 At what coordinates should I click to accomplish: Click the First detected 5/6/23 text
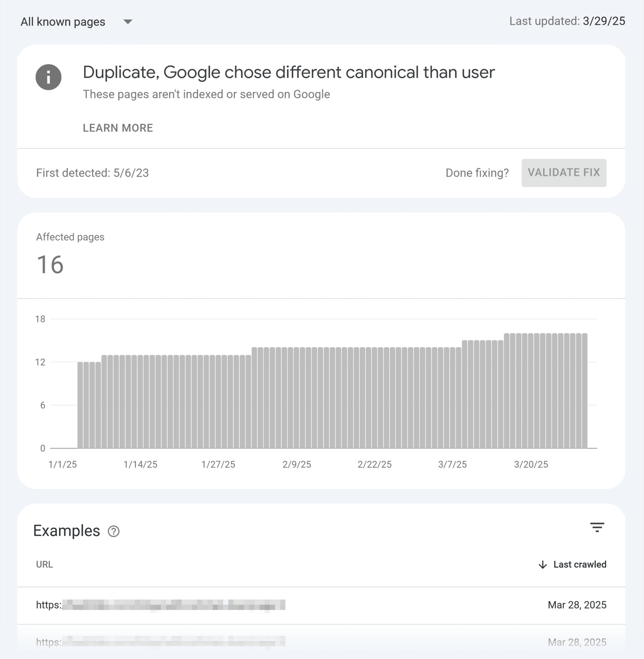click(x=93, y=173)
